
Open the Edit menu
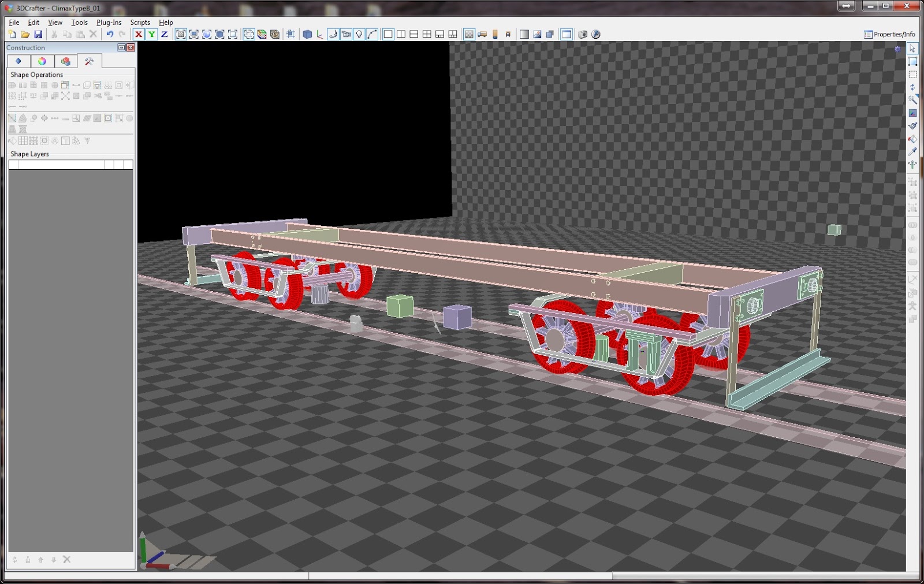coord(33,23)
